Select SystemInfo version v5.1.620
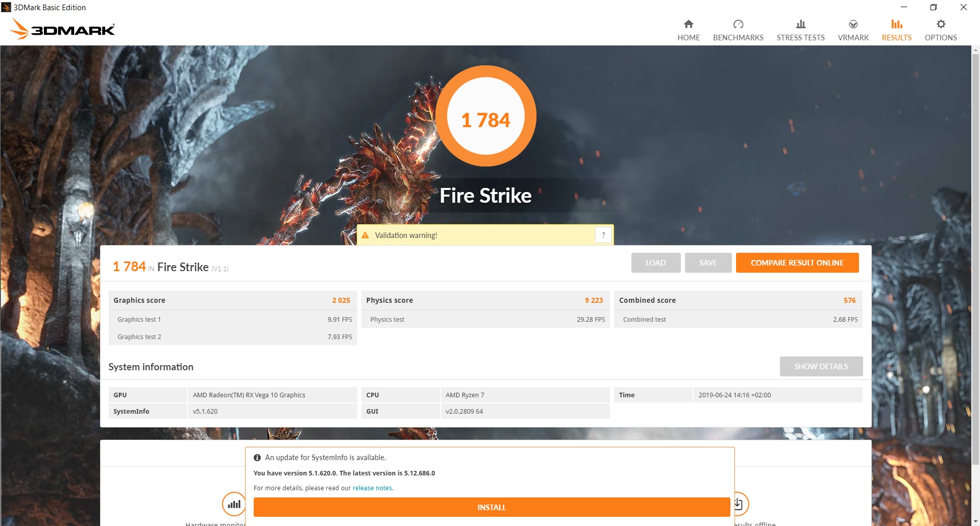This screenshot has width=980, height=526. pyautogui.click(x=205, y=411)
